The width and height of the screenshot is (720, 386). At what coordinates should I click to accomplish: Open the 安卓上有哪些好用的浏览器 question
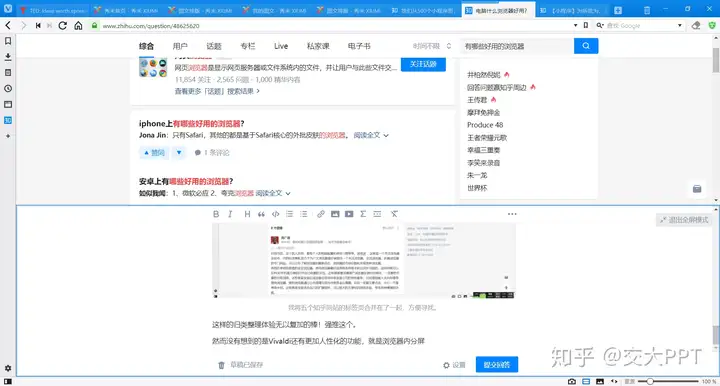pos(186,181)
